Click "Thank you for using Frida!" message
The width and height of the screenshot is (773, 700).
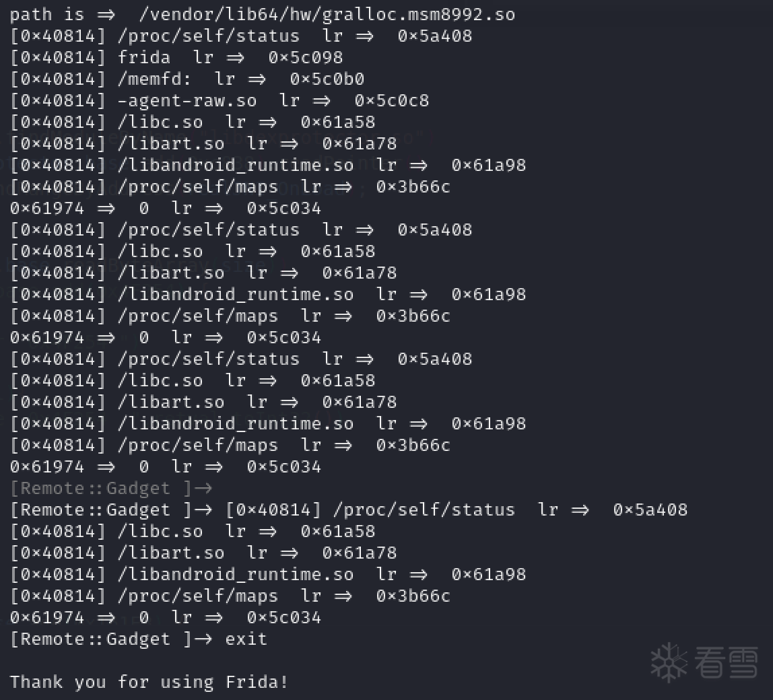(x=149, y=682)
